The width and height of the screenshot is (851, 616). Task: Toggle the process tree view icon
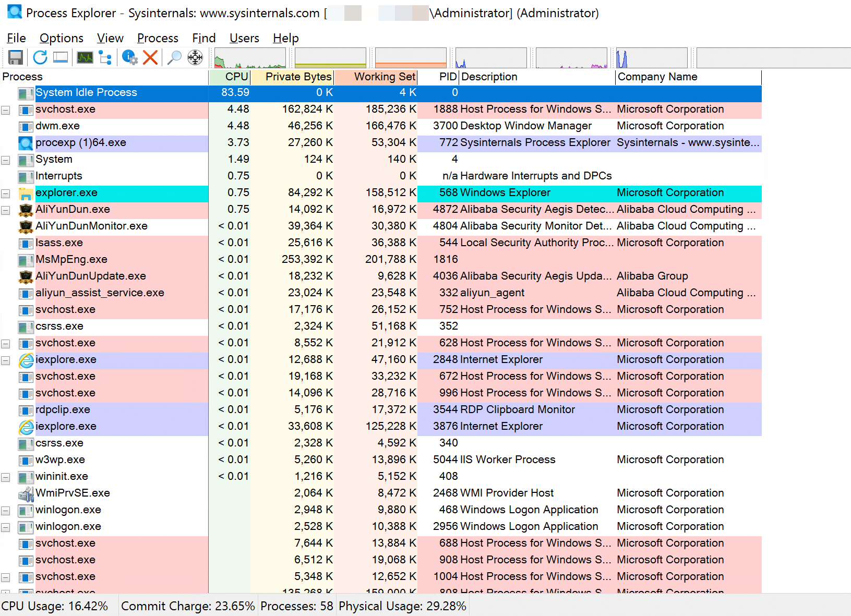pos(105,57)
